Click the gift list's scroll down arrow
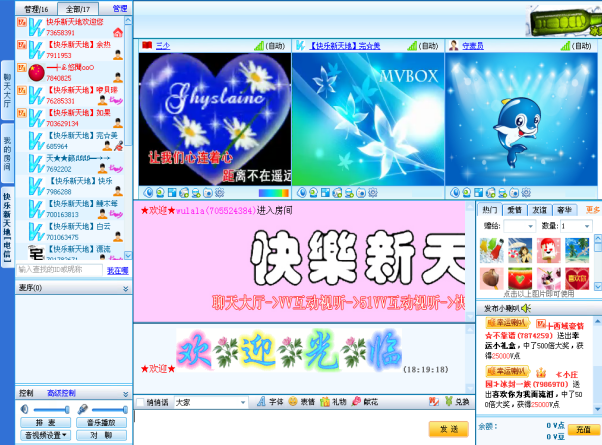The image size is (602, 445). pyautogui.click(x=598, y=286)
